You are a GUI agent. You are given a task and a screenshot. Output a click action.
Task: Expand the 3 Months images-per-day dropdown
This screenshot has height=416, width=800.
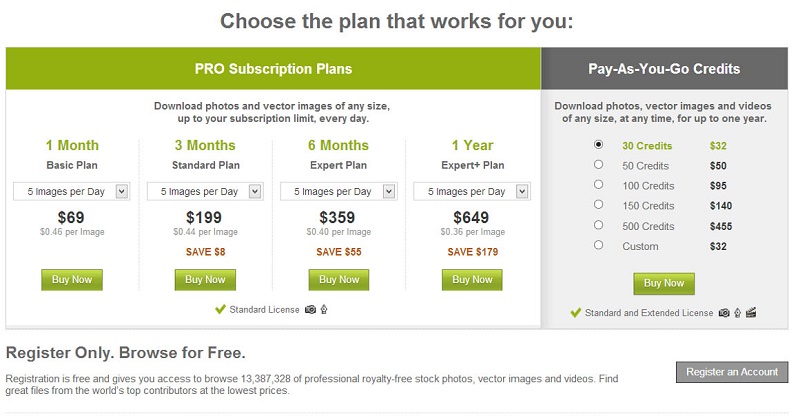205,191
